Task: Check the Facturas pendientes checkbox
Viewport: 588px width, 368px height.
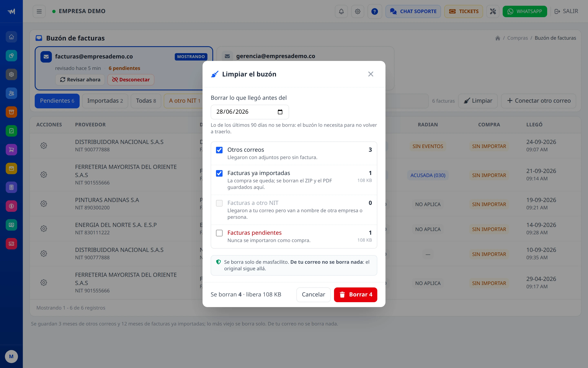Action: tap(219, 233)
